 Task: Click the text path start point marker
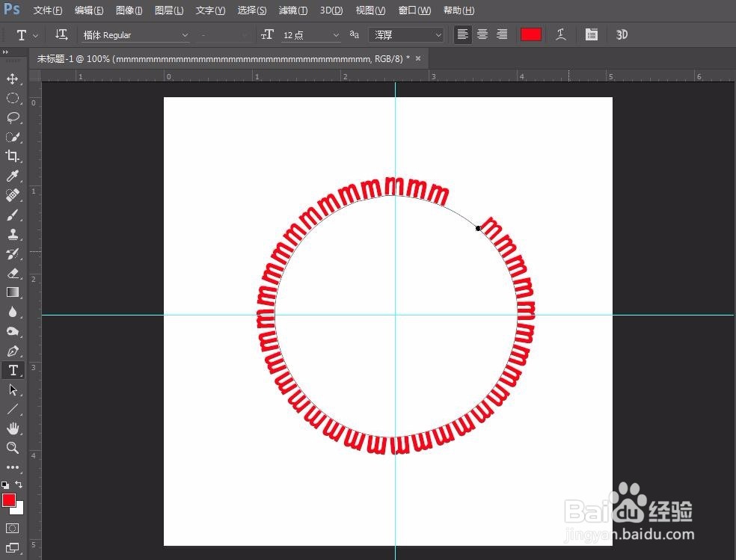click(x=478, y=228)
